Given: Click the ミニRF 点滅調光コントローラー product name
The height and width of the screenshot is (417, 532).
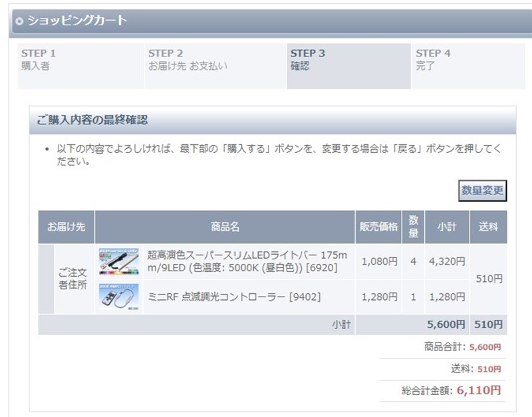Looking at the screenshot, I should [x=233, y=297].
